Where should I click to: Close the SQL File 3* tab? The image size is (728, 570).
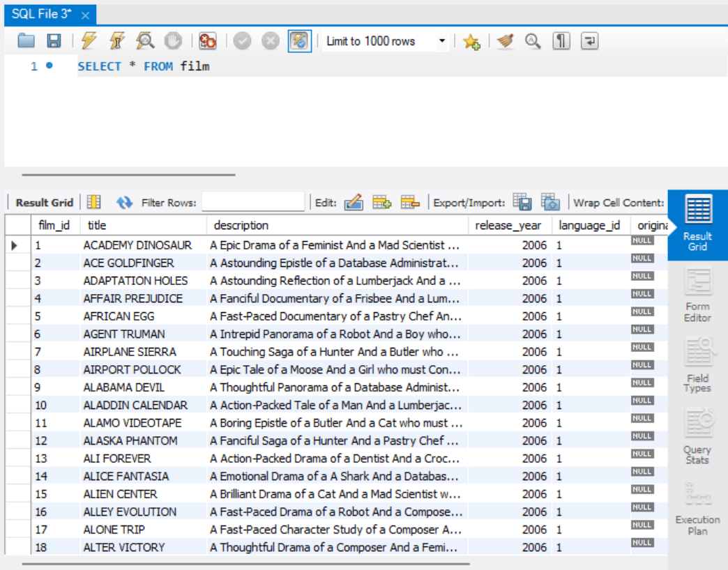[x=85, y=15]
